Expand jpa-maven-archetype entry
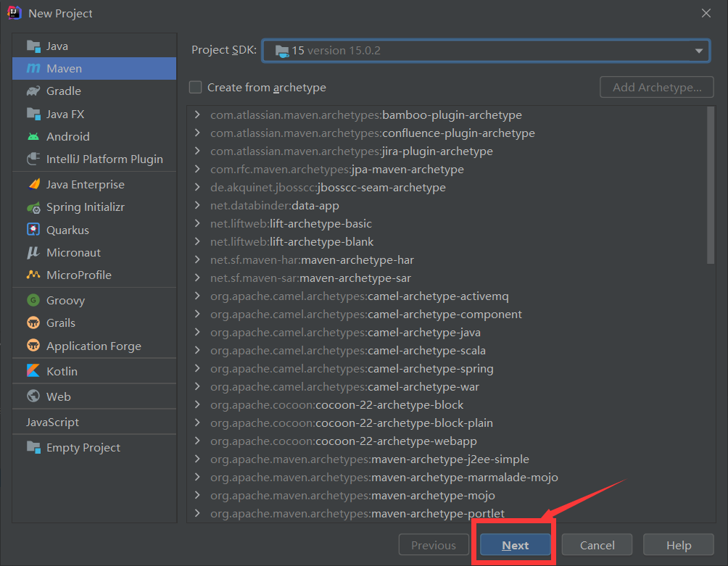728x566 pixels. 198,169
